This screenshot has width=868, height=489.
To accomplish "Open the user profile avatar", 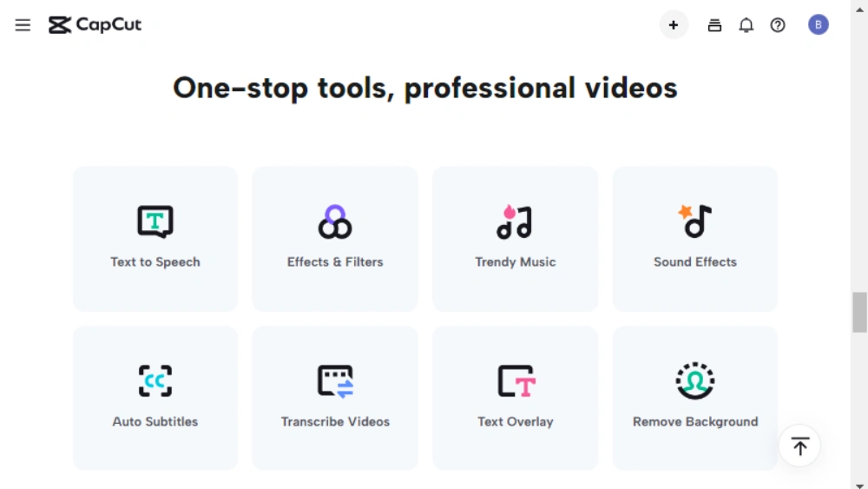I will 819,25.
